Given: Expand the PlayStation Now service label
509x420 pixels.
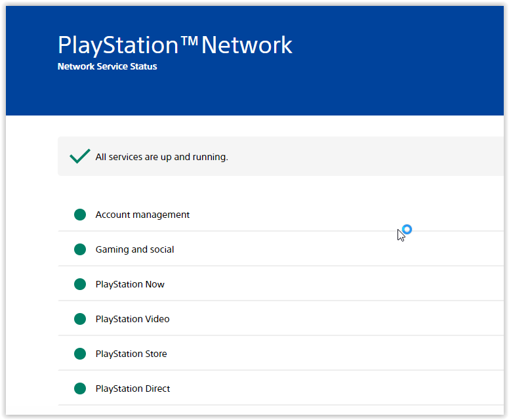Looking at the screenshot, I should pos(130,284).
